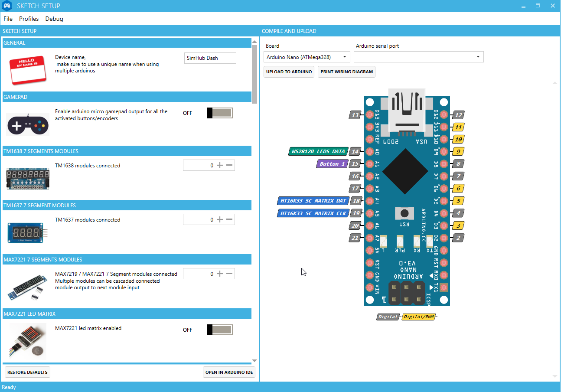Edit the Device name field
The height and width of the screenshot is (392, 561).
(x=210, y=58)
